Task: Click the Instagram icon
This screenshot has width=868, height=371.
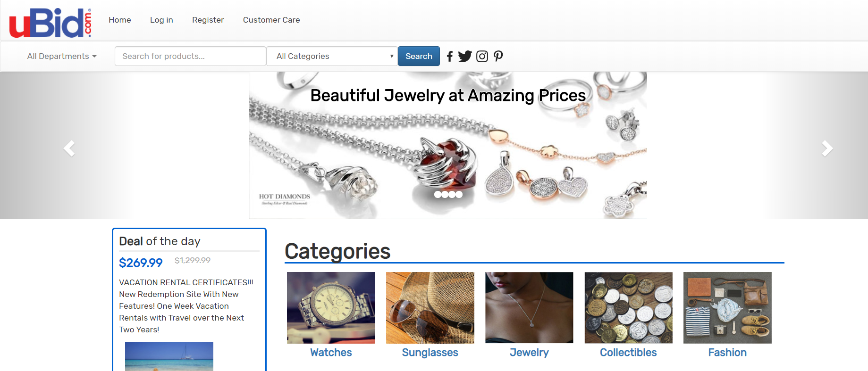Action: click(x=482, y=56)
